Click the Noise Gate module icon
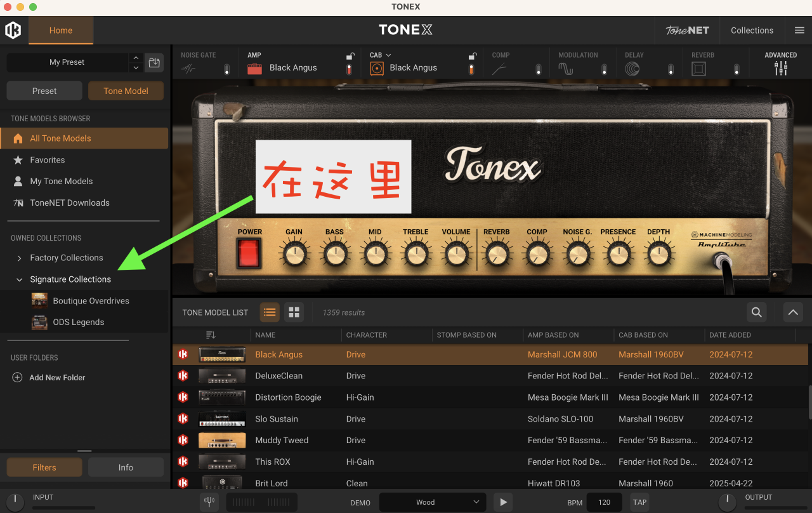The width and height of the screenshot is (812, 513). (x=189, y=69)
